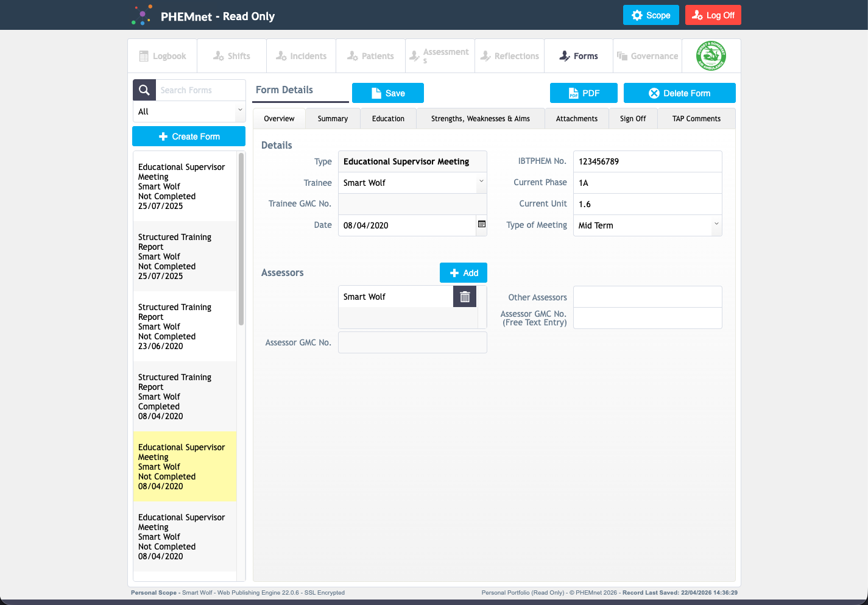Open the Forms section
The width and height of the screenshot is (868, 605).
coord(579,56)
